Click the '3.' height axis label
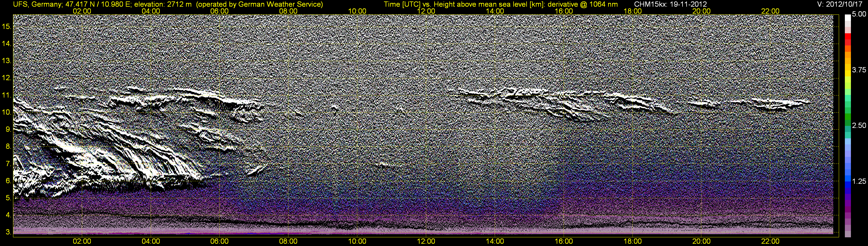The image size is (868, 246). 9,232
